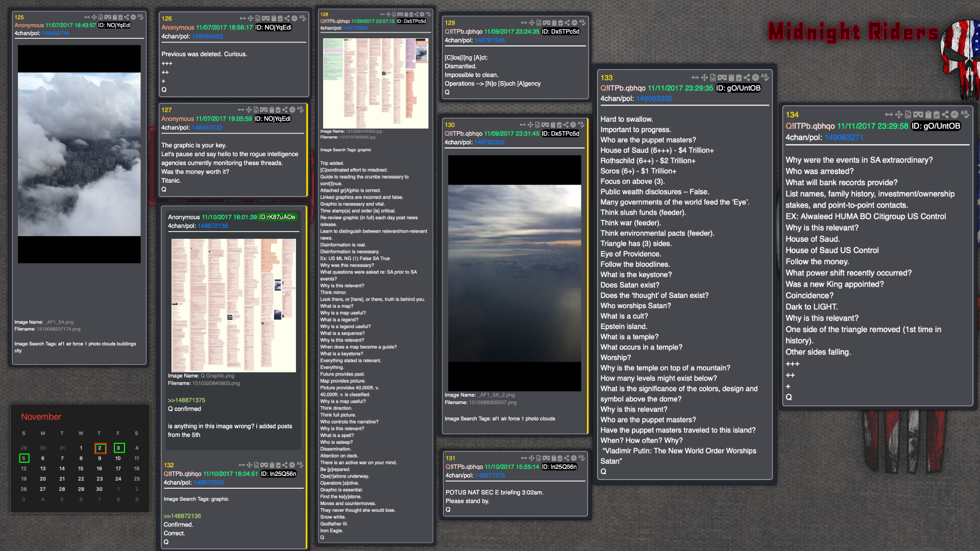This screenshot has width=980, height=551.
Task: Click the Midnight Riders title logo
Action: point(852,32)
